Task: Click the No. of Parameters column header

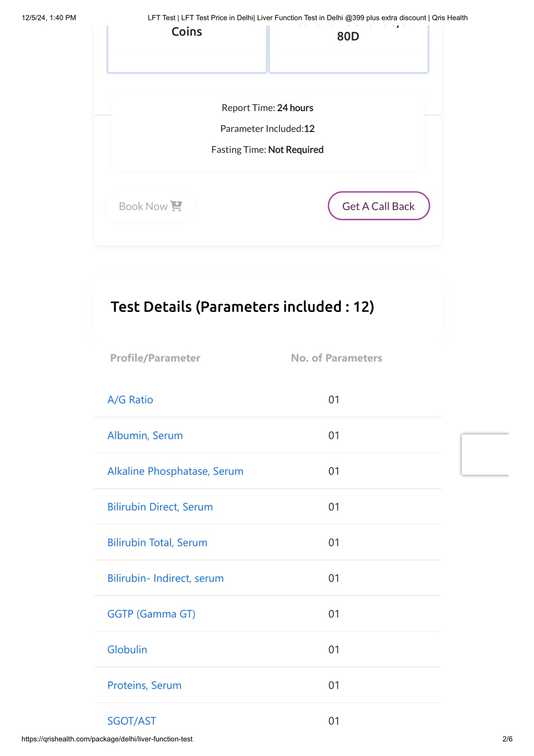Action: tap(336, 358)
